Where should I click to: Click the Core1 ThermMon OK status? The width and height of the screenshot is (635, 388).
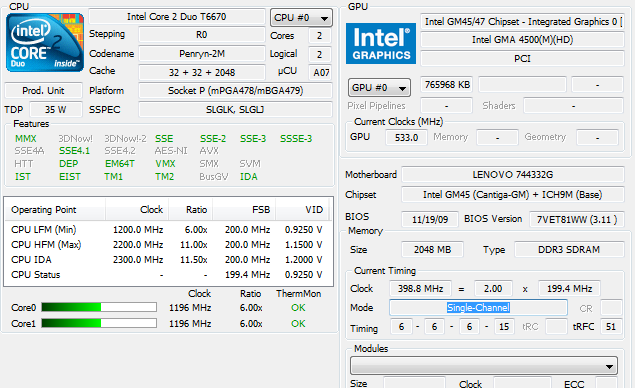click(298, 324)
